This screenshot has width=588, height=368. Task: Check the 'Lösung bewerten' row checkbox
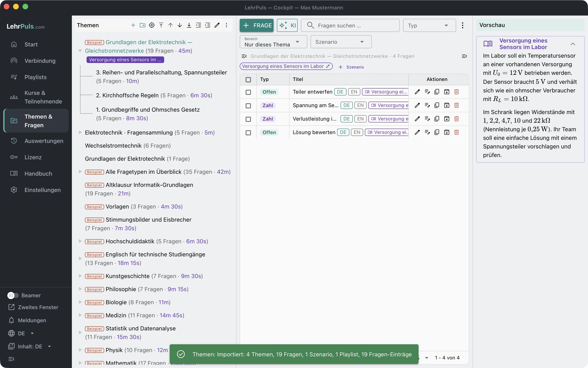248,133
